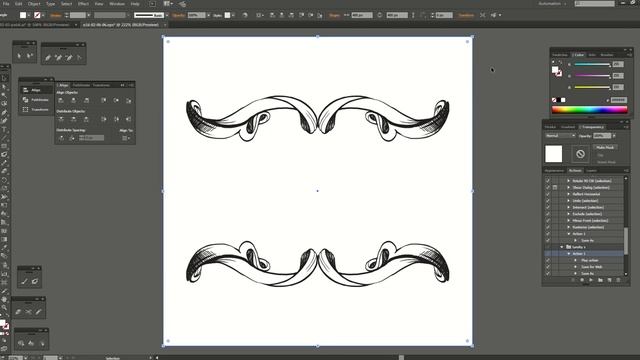This screenshot has height=360, width=640.
Task: Adjust the yellow slider in Color panel
Action: tap(592, 87)
